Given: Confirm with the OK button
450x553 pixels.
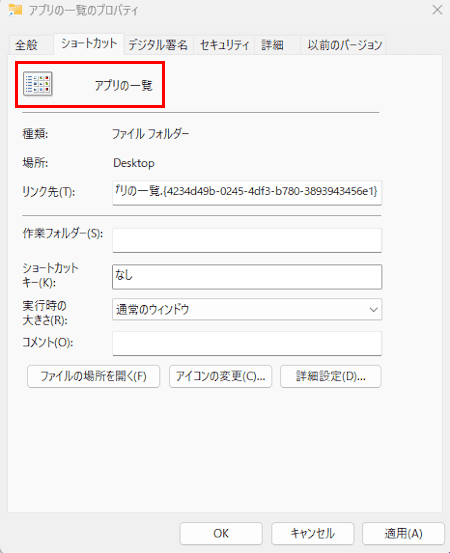Looking at the screenshot, I should (x=221, y=533).
